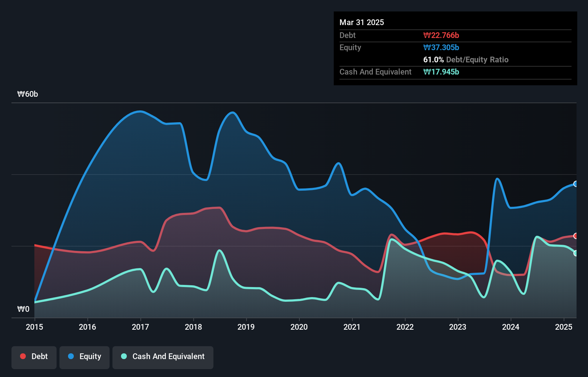Click the 2017 equity curve peak

tap(140, 111)
